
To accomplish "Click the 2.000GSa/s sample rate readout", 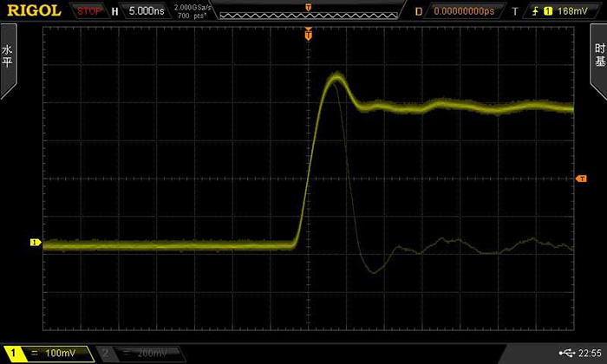I will [191, 8].
